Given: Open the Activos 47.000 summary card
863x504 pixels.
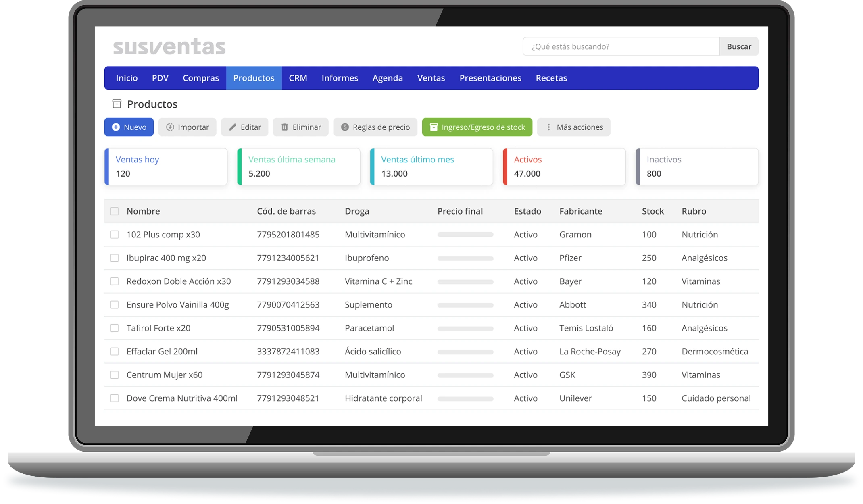Looking at the screenshot, I should click(x=564, y=167).
